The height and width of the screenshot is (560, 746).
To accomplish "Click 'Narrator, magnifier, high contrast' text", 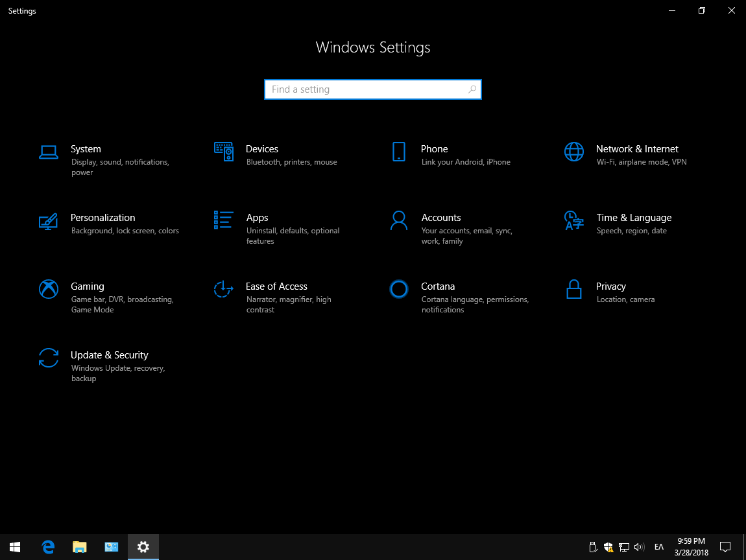I will point(288,304).
